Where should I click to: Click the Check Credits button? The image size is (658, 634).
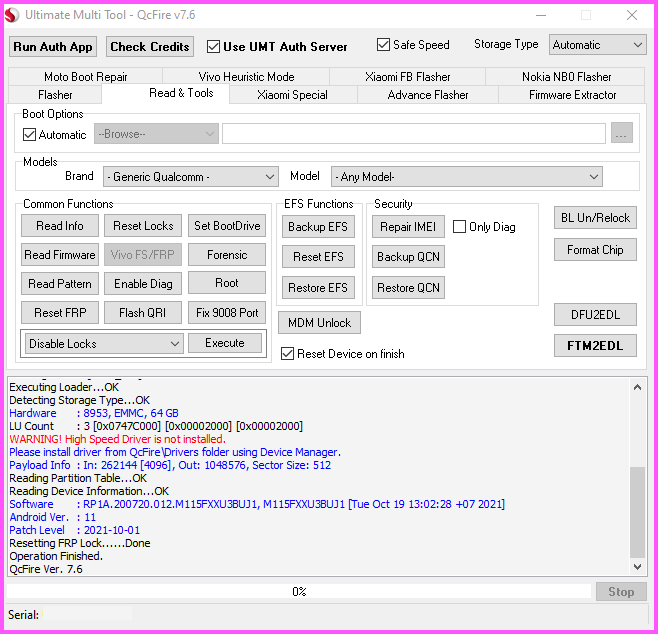(150, 47)
